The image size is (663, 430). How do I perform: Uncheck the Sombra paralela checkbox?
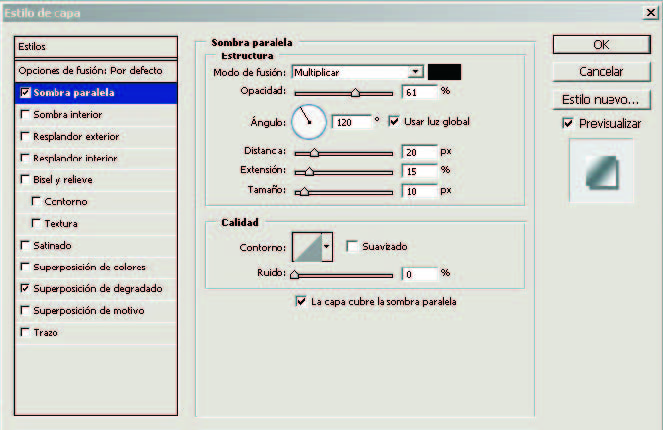[x=25, y=93]
